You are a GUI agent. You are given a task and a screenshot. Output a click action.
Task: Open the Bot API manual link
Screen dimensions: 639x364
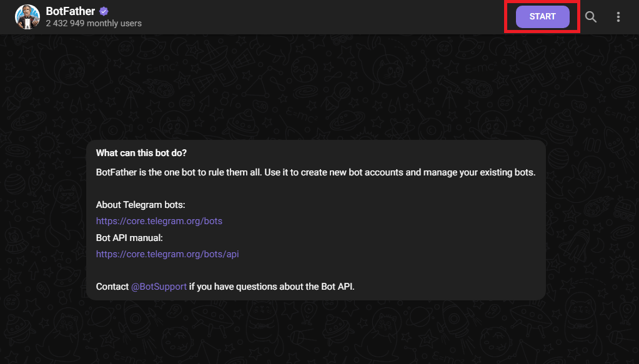click(x=167, y=254)
